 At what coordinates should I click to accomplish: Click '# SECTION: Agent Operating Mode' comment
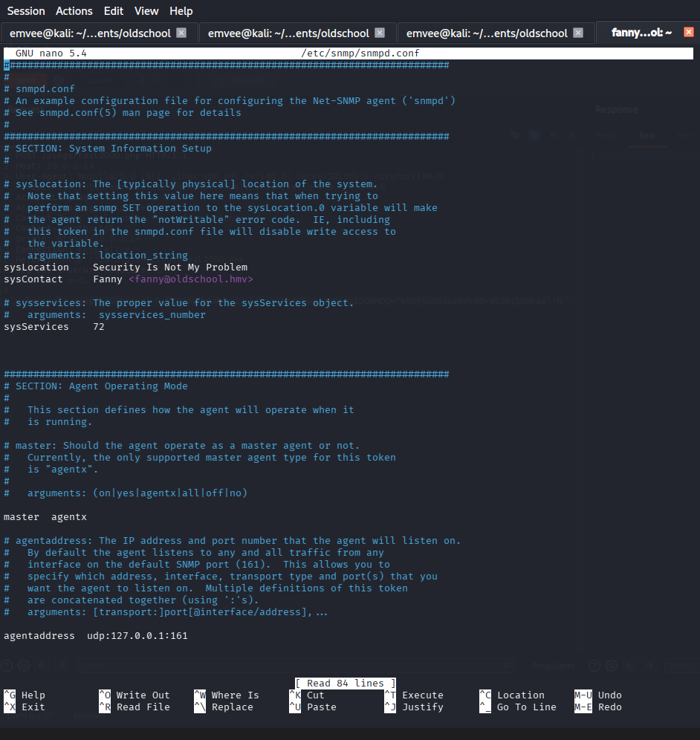click(96, 386)
